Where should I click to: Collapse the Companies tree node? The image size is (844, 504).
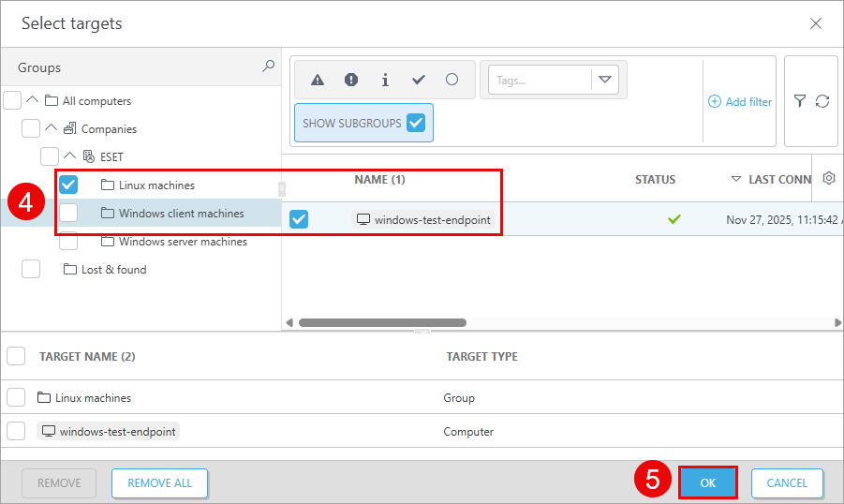[x=52, y=128]
